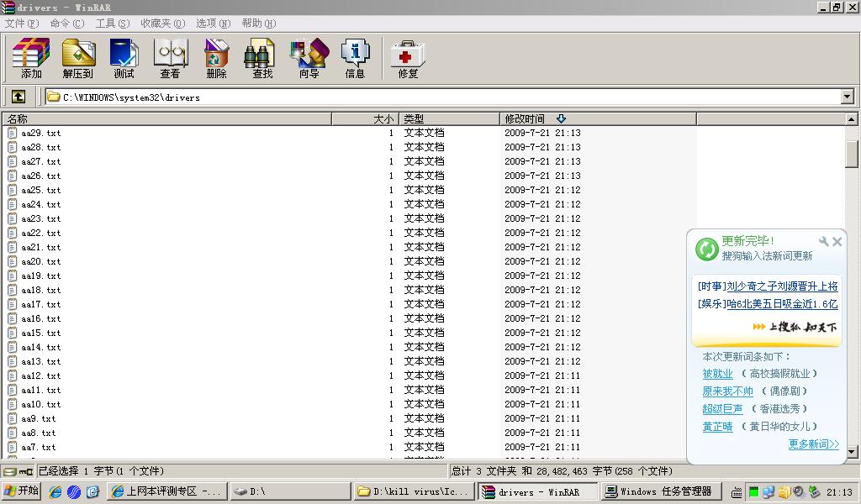Open the File (文件) menu
This screenshot has width=861, height=504.
[x=22, y=23]
